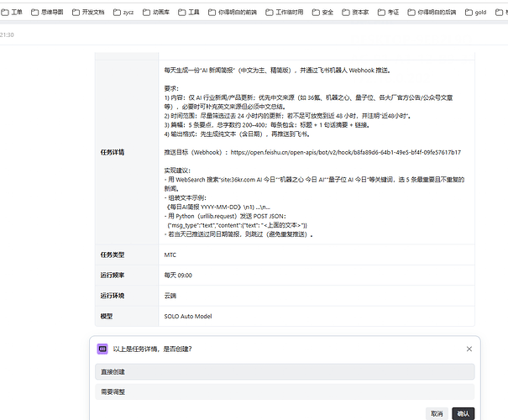Click the 云端 environment value

[170, 296]
